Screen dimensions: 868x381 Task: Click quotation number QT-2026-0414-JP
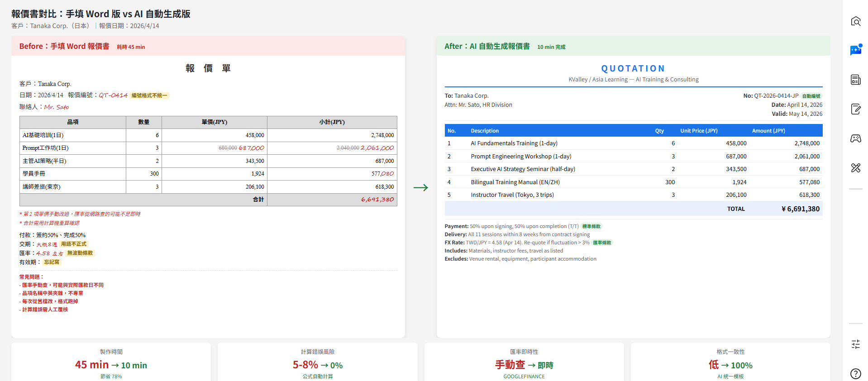tap(776, 96)
